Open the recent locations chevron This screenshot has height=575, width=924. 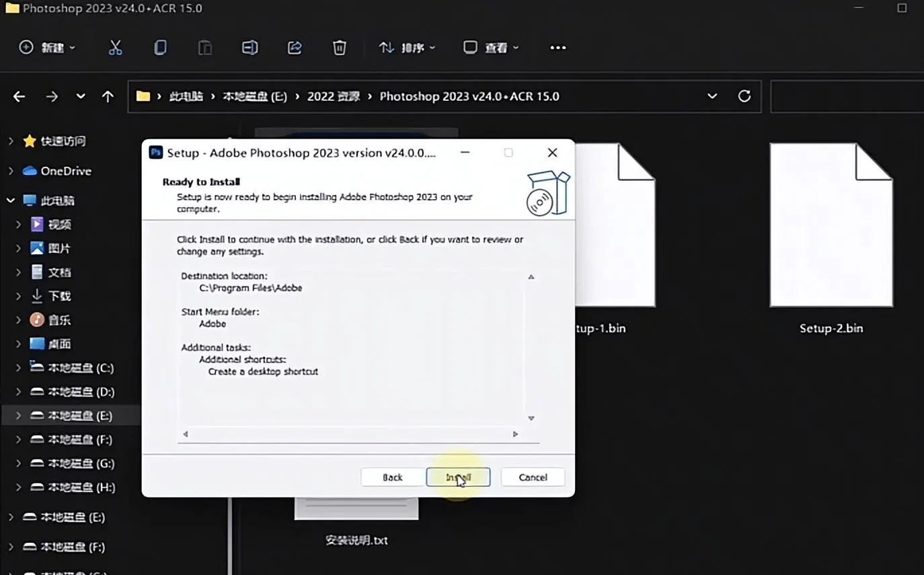pyautogui.click(x=81, y=96)
